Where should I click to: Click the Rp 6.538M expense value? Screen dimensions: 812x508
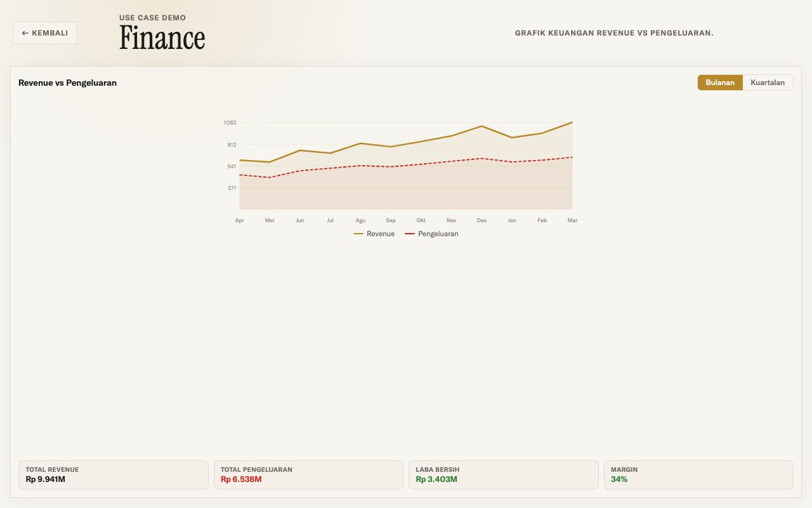coord(241,479)
